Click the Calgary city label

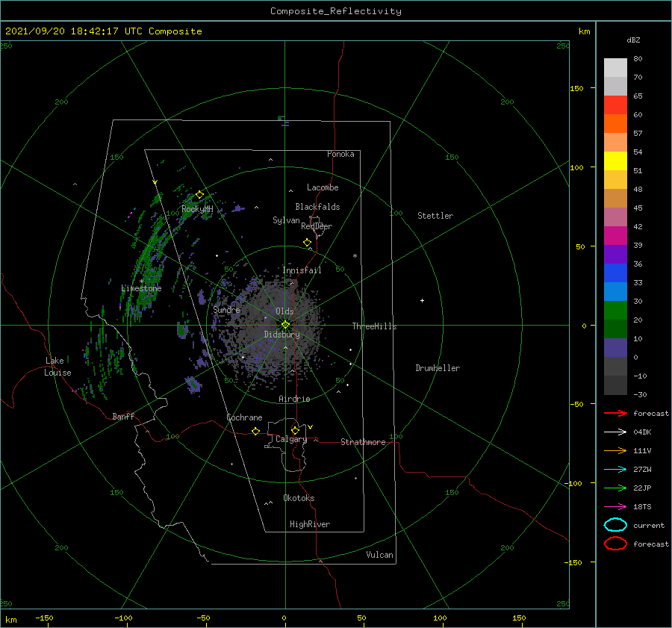click(291, 439)
